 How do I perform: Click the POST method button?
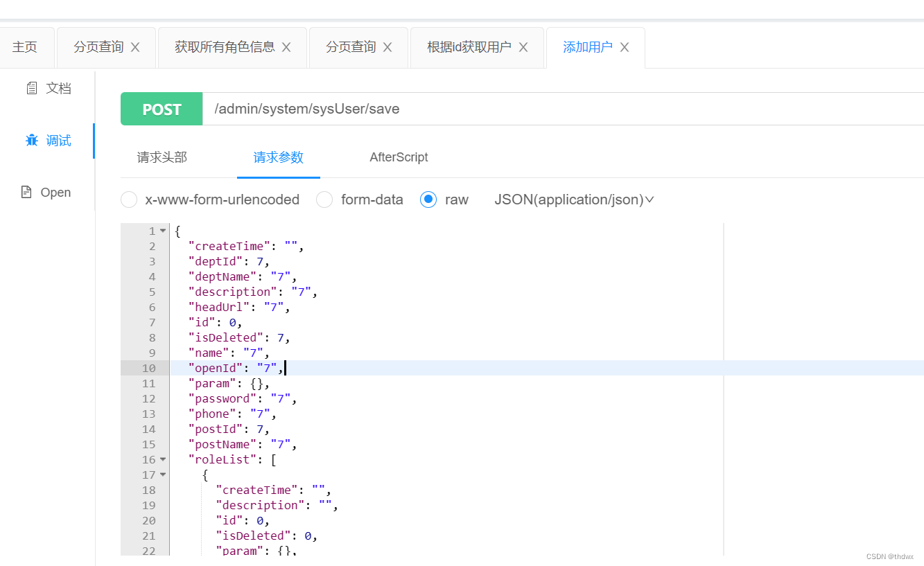point(162,109)
